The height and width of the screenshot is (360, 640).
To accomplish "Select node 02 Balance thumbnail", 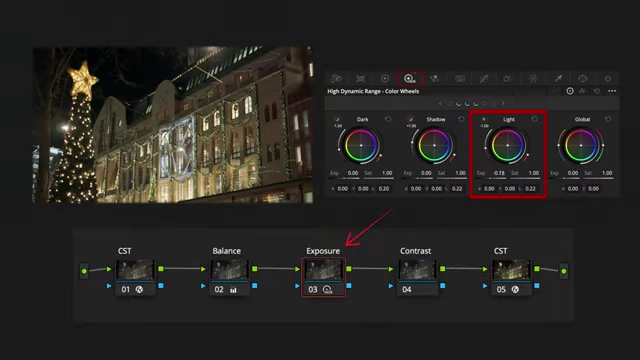I will pyautogui.click(x=229, y=270).
